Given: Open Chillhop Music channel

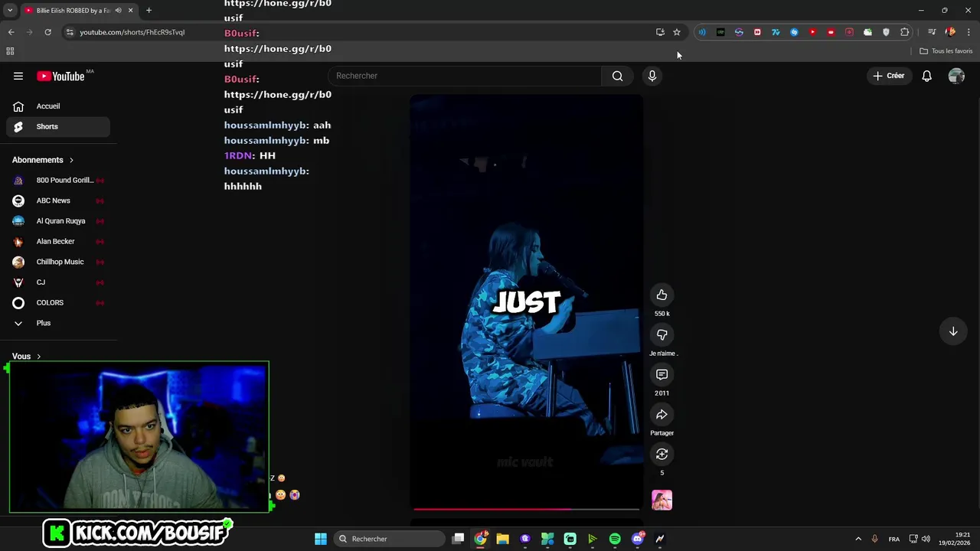Looking at the screenshot, I should point(58,262).
